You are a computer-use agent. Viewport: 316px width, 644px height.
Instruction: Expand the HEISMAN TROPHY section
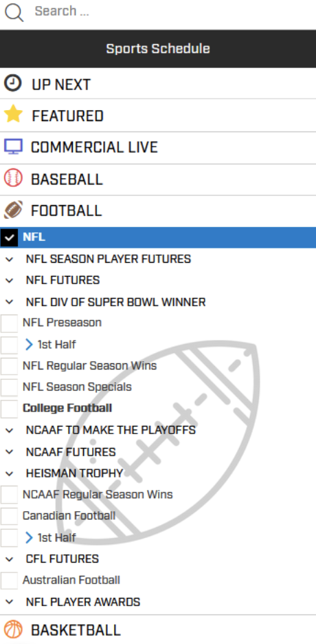click(x=9, y=473)
